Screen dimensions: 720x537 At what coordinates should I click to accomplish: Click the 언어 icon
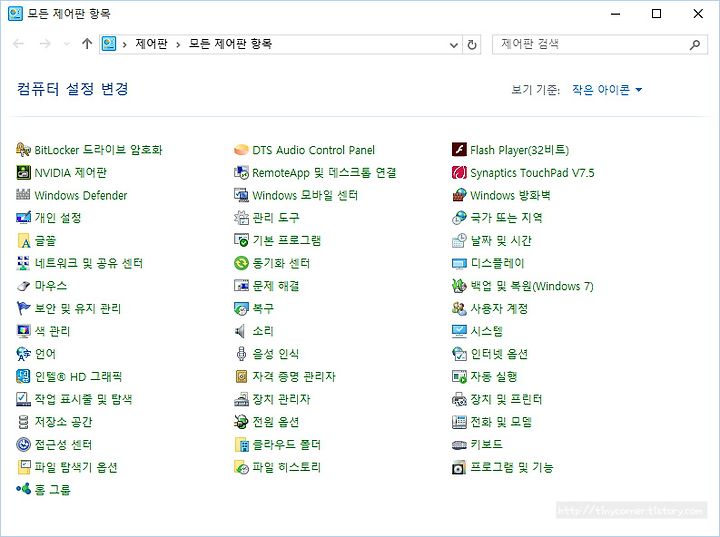click(23, 354)
